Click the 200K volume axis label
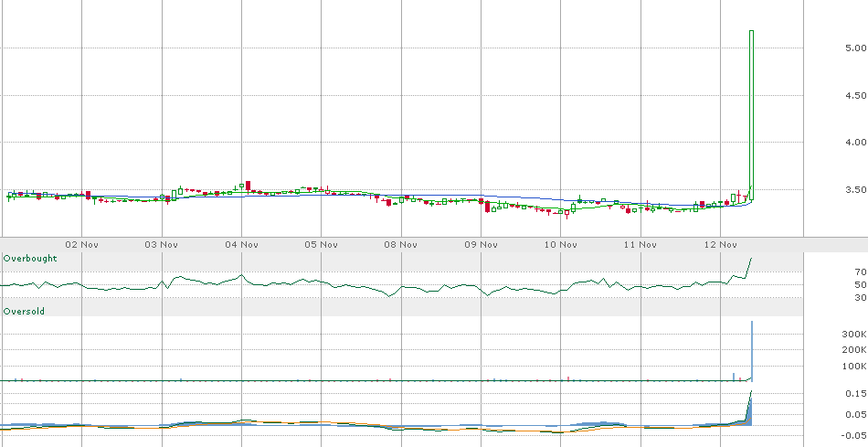Screen dimensions: 868x447 click(854, 349)
